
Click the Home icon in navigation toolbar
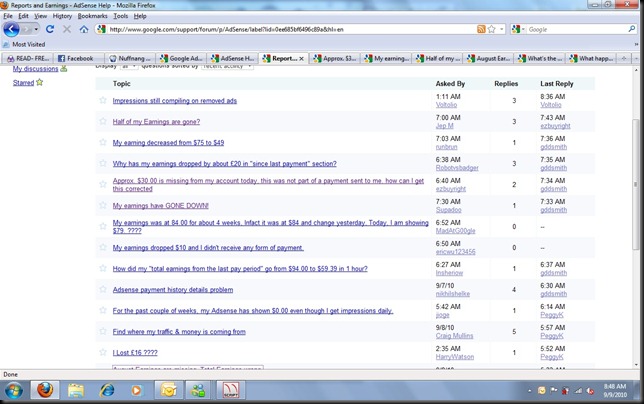[83, 29]
